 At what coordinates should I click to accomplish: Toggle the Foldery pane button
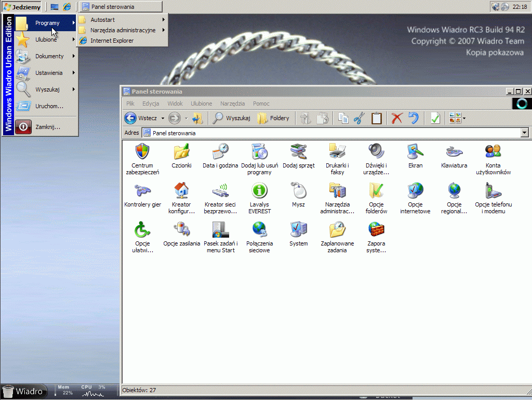(273, 118)
